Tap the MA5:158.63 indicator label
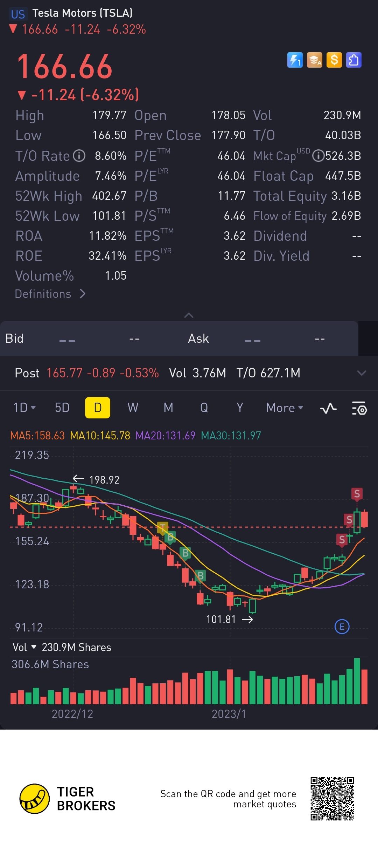Image resolution: width=378 pixels, height=868 pixels. pos(37,436)
